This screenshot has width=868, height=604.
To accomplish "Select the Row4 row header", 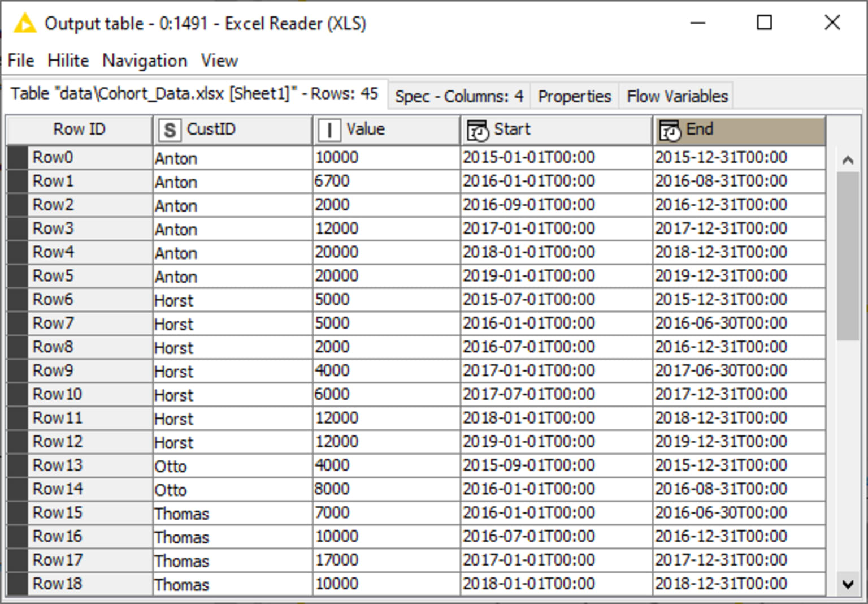I will point(79,252).
